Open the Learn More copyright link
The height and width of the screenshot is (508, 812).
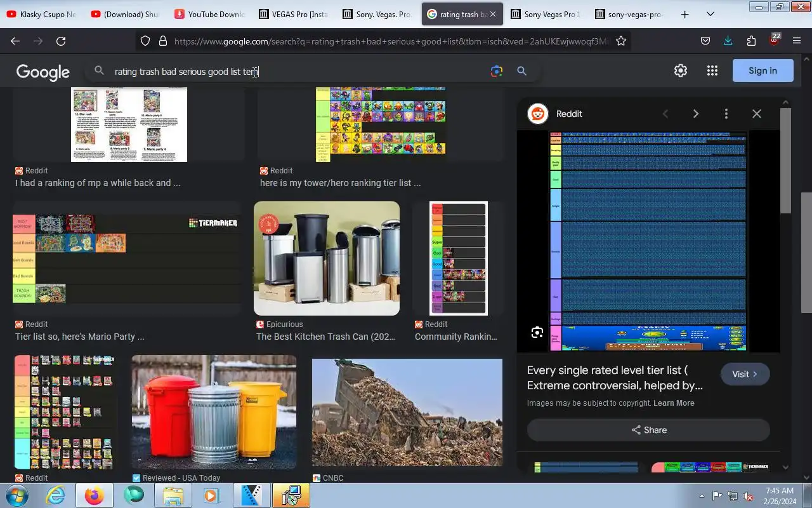point(674,403)
